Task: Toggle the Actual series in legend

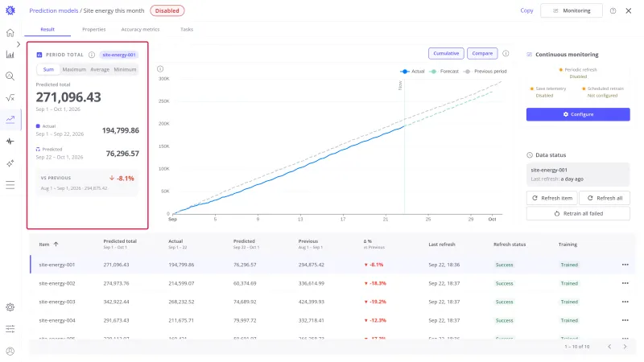Action: [x=412, y=72]
